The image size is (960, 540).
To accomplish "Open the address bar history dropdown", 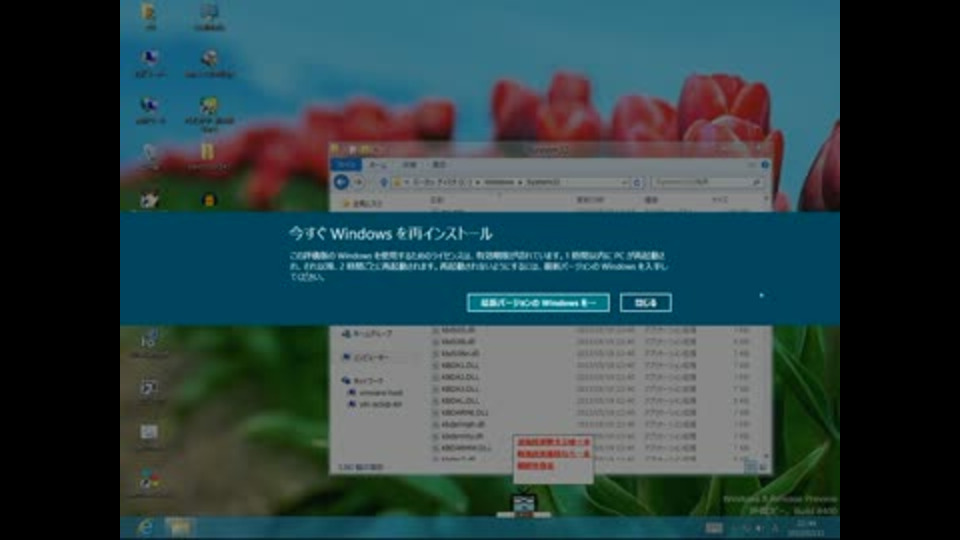I will 624,182.
